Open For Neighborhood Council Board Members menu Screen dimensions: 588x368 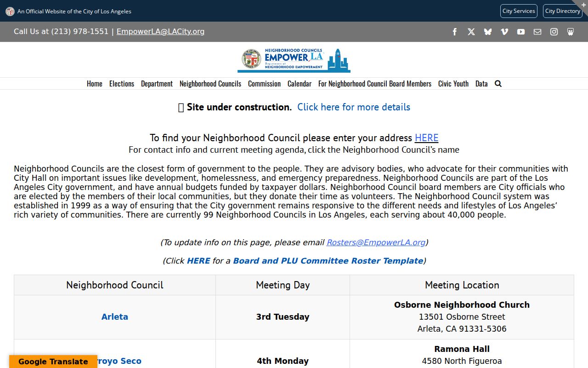point(375,84)
